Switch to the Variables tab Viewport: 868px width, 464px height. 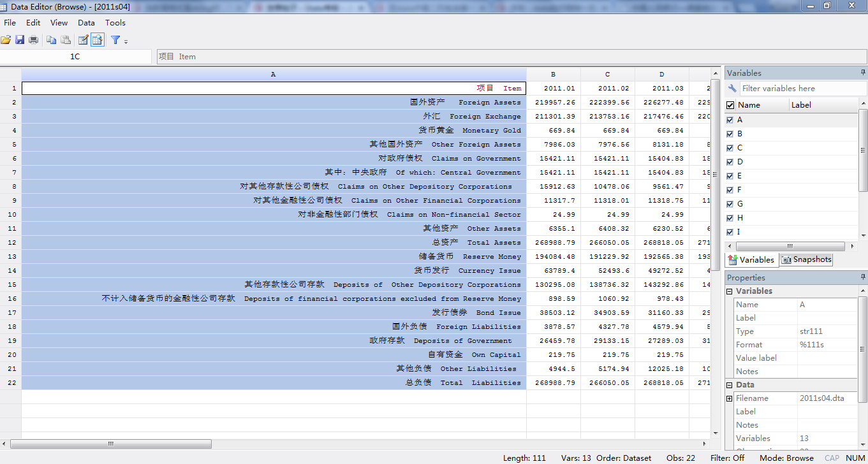[751, 259]
